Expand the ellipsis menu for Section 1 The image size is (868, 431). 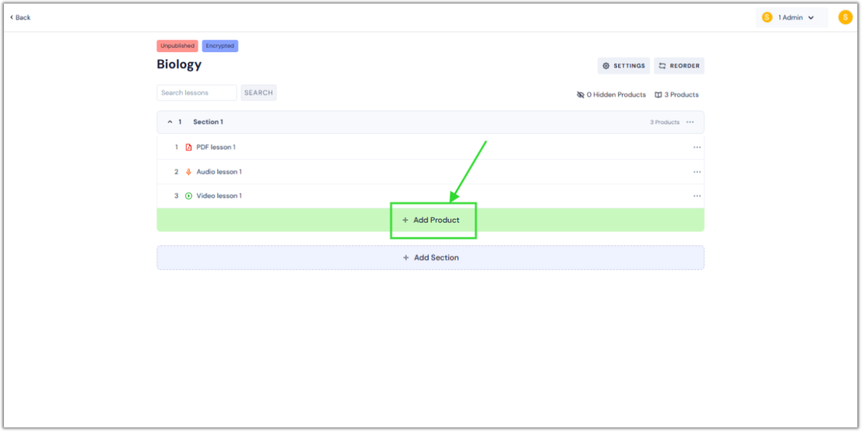[690, 122]
